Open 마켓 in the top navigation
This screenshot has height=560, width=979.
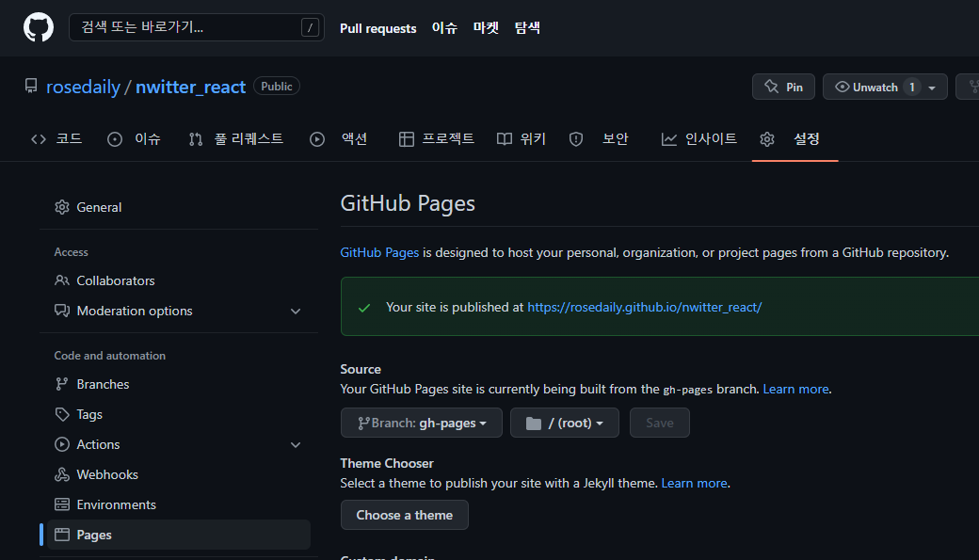click(486, 28)
